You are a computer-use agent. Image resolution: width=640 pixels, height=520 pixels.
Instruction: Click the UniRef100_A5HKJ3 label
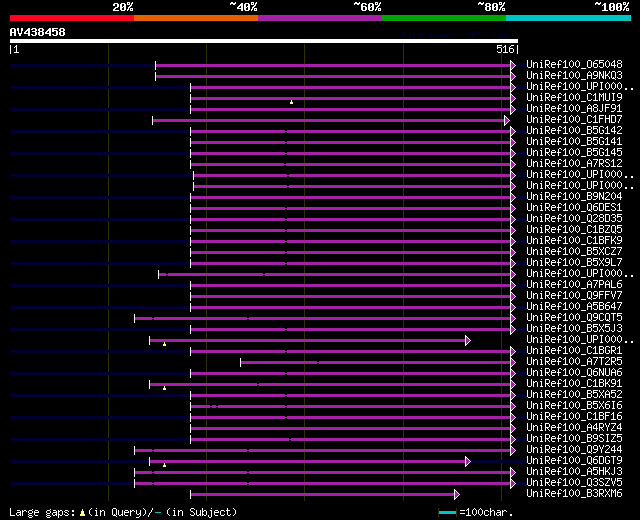click(574, 472)
